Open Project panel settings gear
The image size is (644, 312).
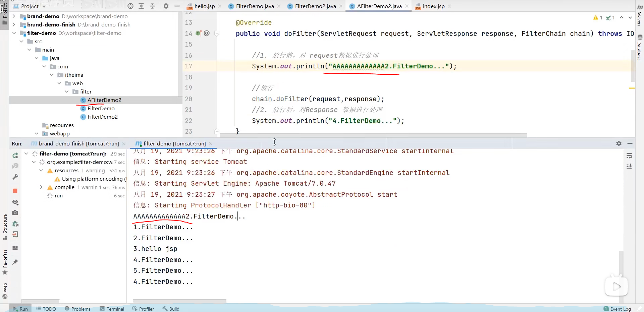tap(166, 6)
